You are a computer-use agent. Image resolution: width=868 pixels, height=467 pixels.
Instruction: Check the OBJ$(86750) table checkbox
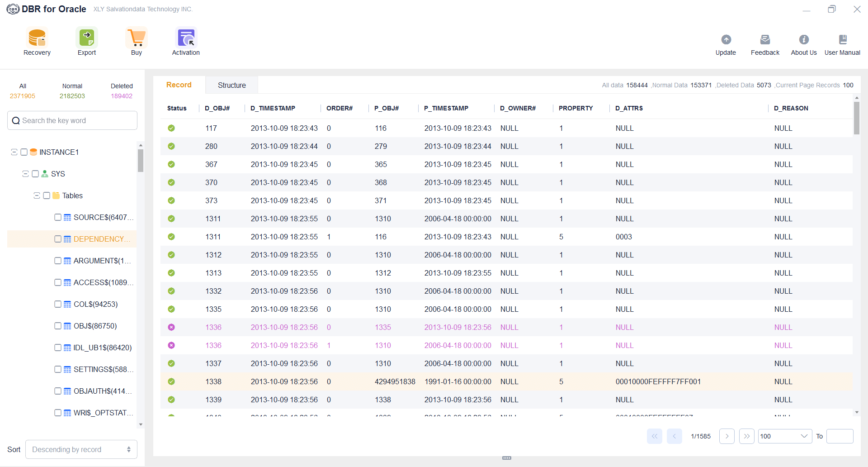[58, 326]
